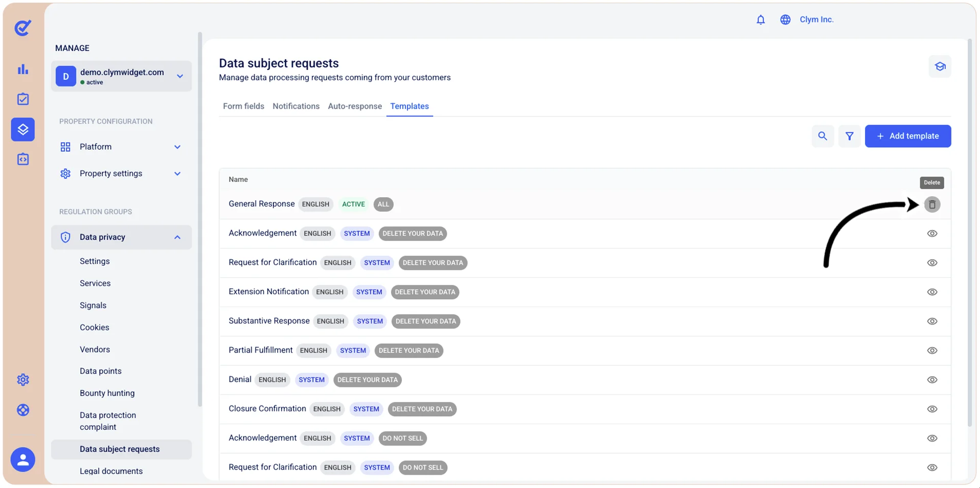
Task: Switch to the Form fields tab
Action: click(x=243, y=106)
